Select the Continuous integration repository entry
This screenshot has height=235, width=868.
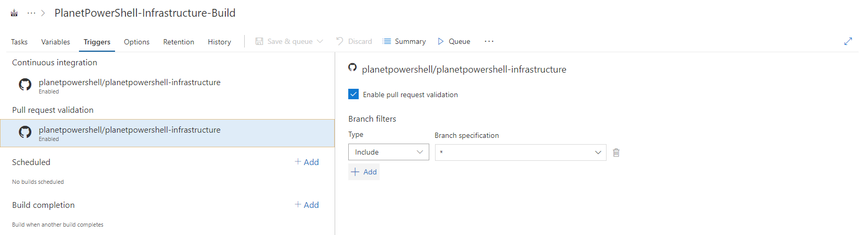click(167, 86)
